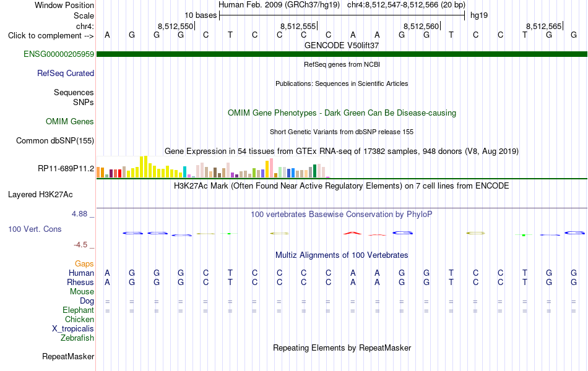Click the Rhesus species label
The height and width of the screenshot is (371, 588).
point(80,282)
